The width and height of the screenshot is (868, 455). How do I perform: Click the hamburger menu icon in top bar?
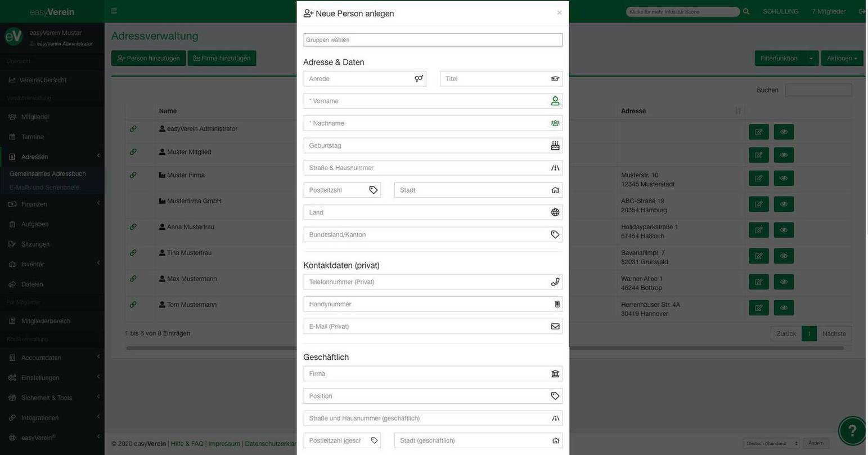114,11
